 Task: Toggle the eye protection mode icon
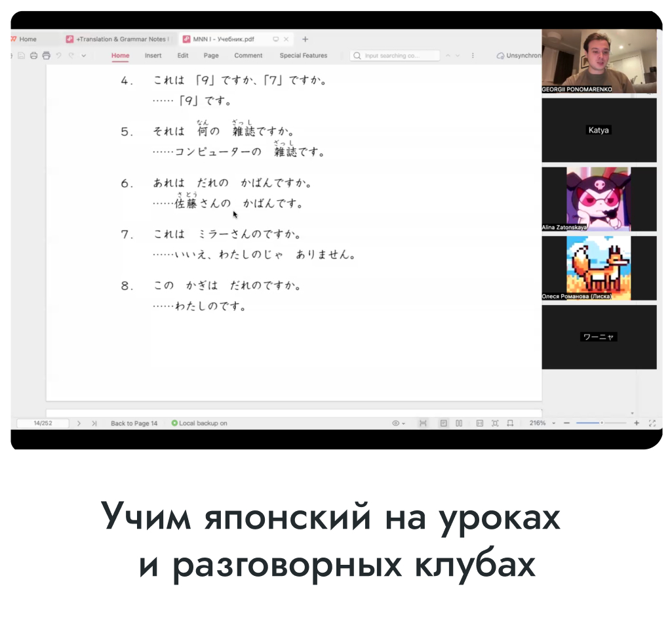[395, 423]
